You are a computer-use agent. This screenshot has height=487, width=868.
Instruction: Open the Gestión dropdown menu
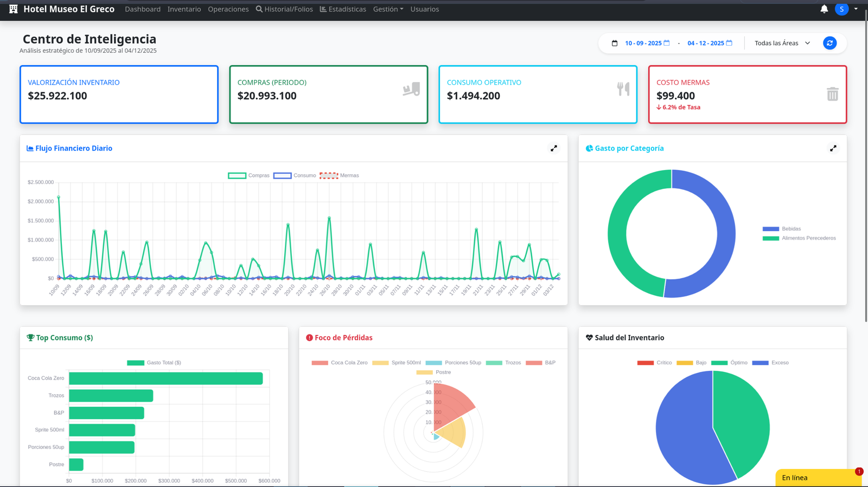tap(388, 9)
